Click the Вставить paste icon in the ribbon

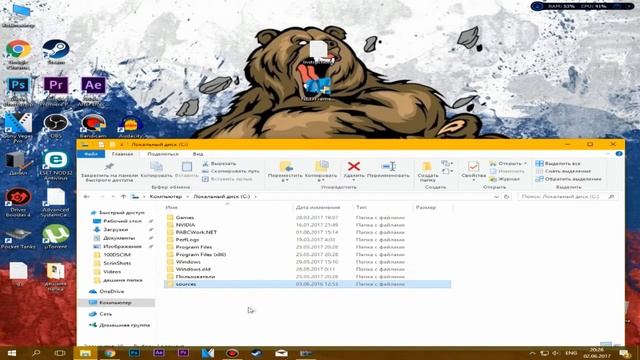tap(187, 170)
